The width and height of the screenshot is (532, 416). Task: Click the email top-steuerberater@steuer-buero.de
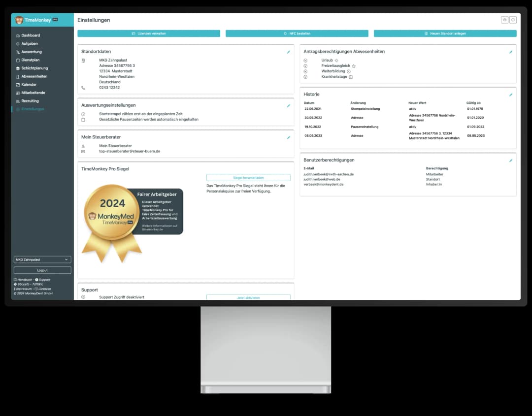pyautogui.click(x=130, y=151)
